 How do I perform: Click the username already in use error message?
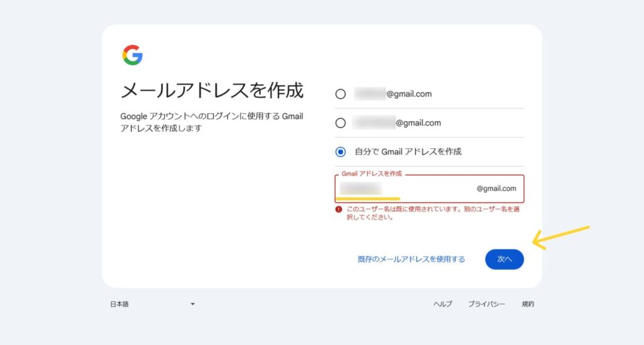pyautogui.click(x=433, y=213)
